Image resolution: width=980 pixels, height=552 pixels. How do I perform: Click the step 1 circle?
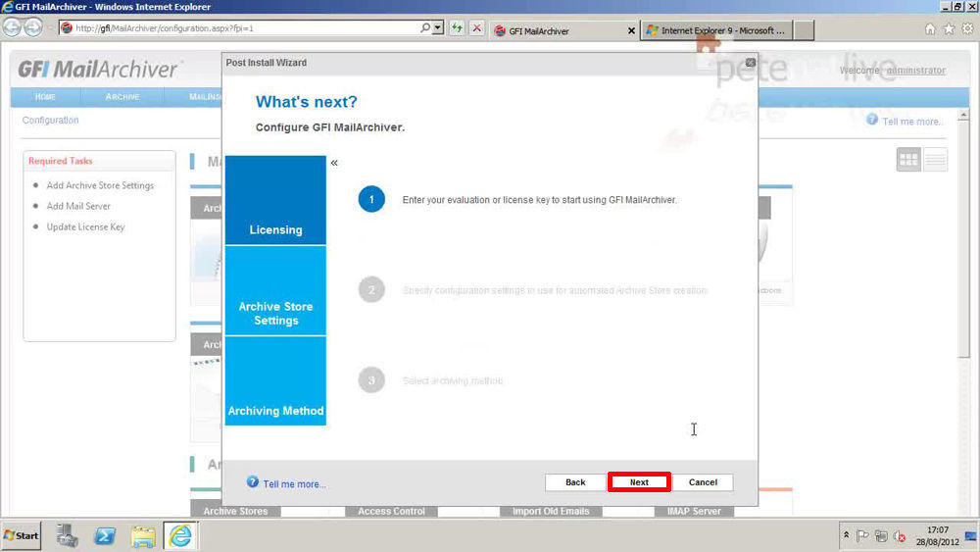click(371, 199)
